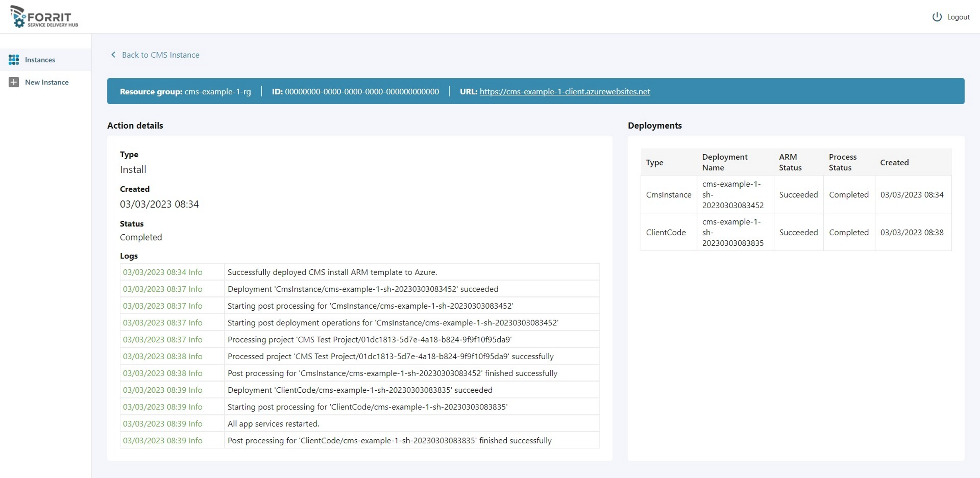Click the Logout power icon

tap(937, 17)
